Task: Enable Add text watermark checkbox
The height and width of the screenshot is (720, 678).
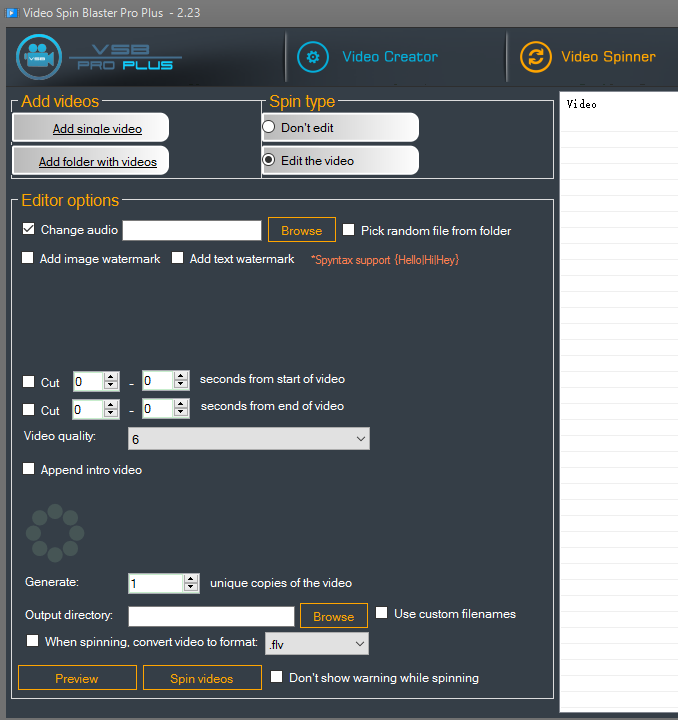Action: coord(178,258)
